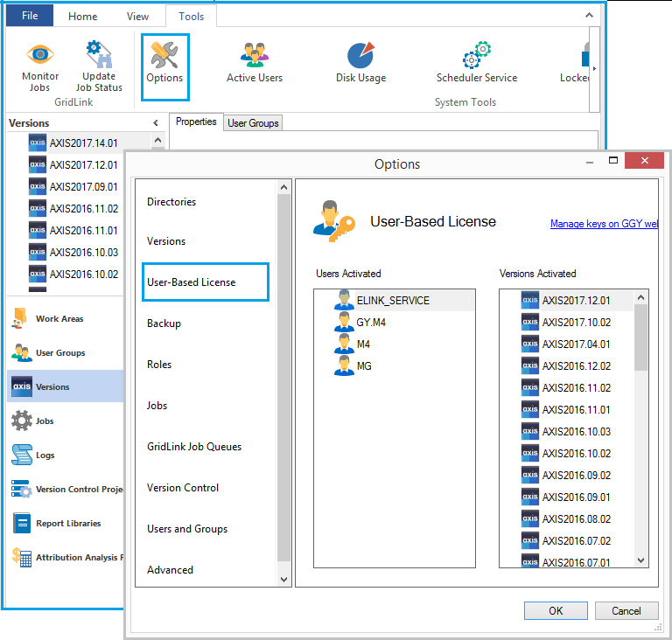Click M4 user icon in Users Activated
Image resolution: width=672 pixels, height=640 pixels.
(x=344, y=344)
